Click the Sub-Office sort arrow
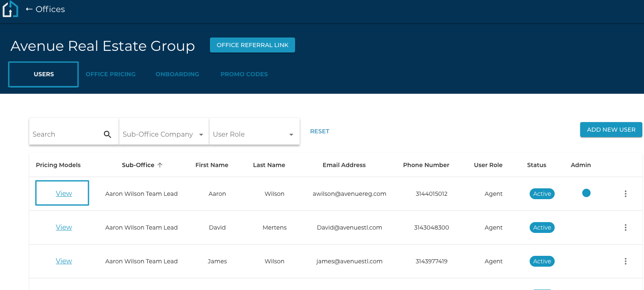 pos(160,165)
